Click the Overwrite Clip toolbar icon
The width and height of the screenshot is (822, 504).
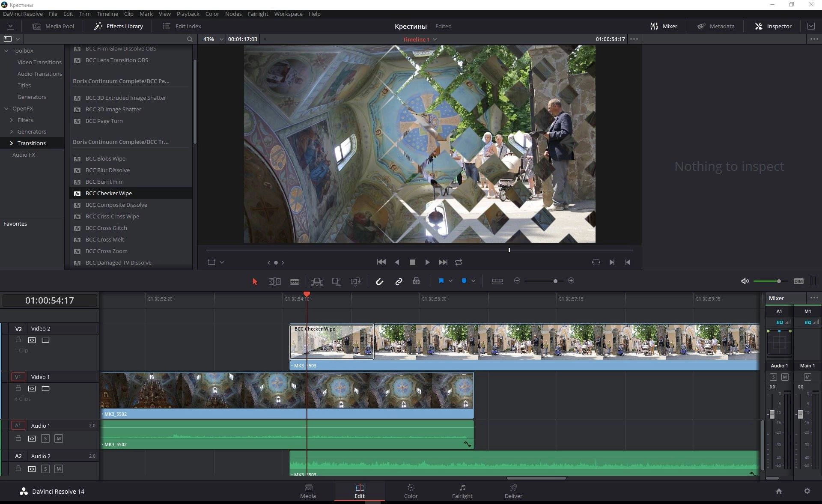click(337, 281)
